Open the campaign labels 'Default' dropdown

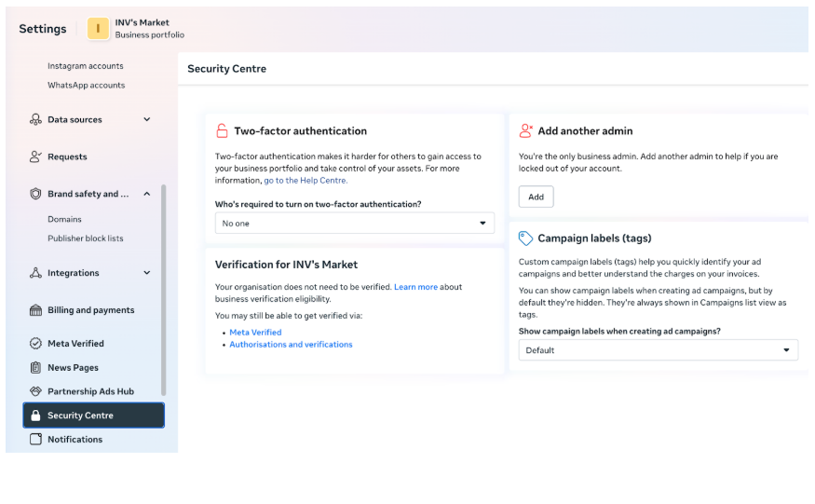658,350
